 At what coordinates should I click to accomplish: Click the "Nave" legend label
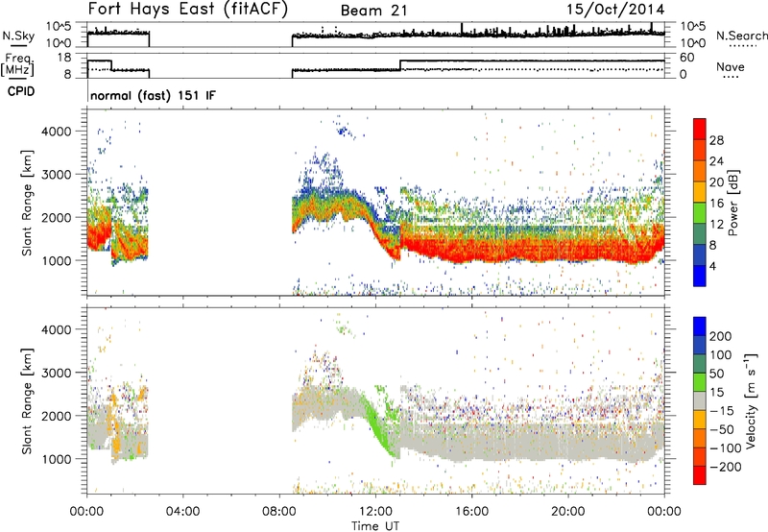click(731, 66)
